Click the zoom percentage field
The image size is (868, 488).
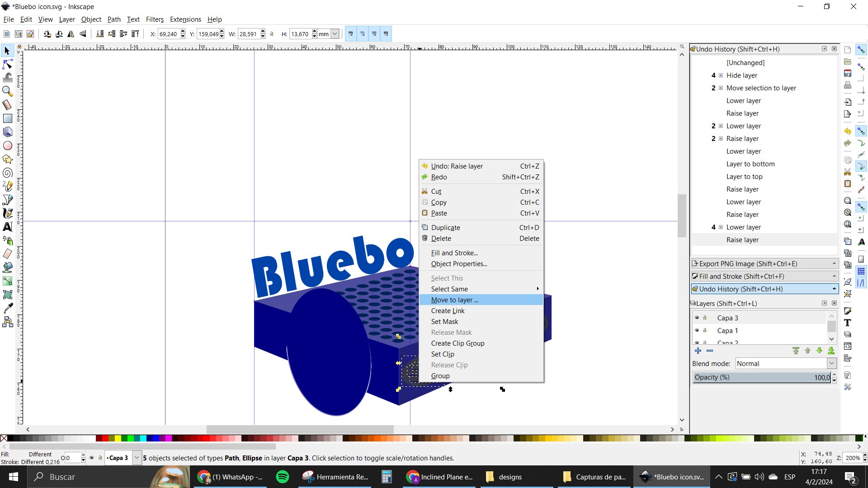(853, 458)
